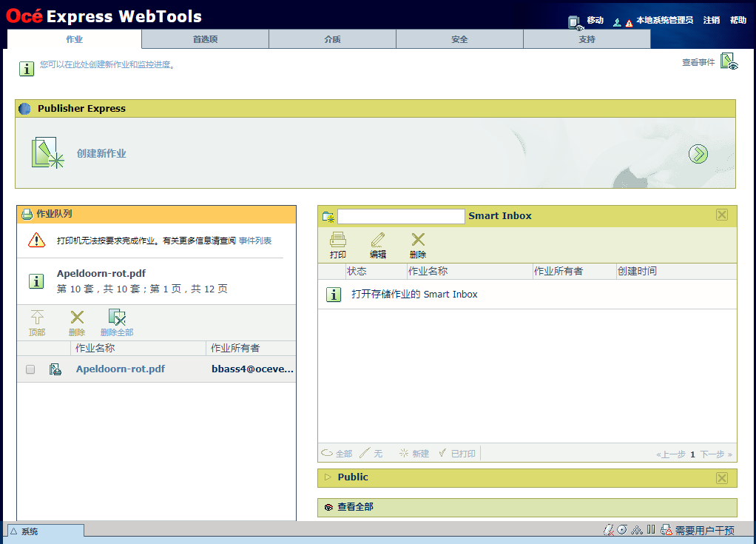Click the dots triangle status icon
Image resolution: width=756 pixels, height=544 pixels.
click(637, 530)
